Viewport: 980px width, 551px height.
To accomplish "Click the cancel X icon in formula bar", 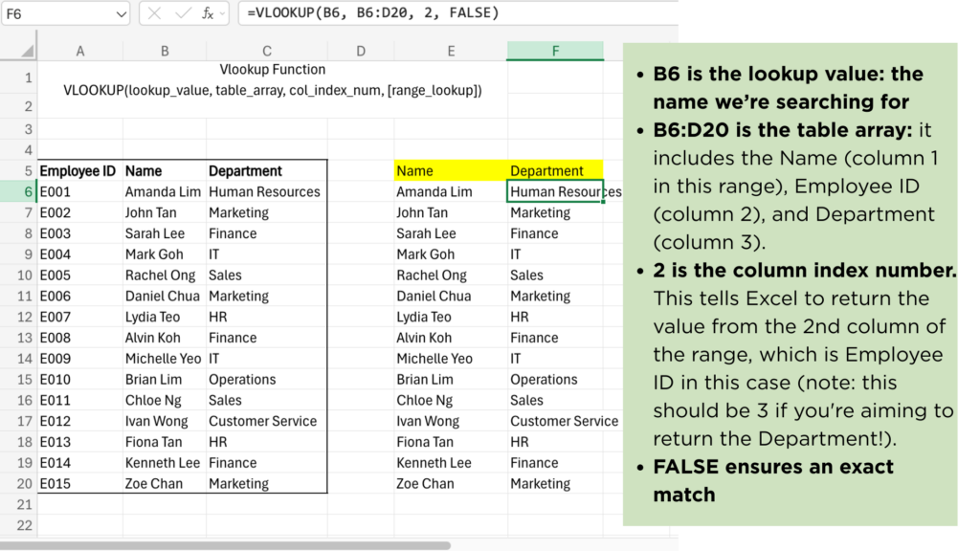I will coord(154,13).
